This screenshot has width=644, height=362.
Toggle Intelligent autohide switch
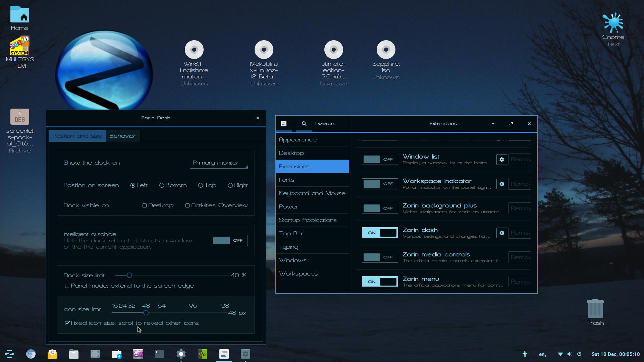tap(229, 240)
